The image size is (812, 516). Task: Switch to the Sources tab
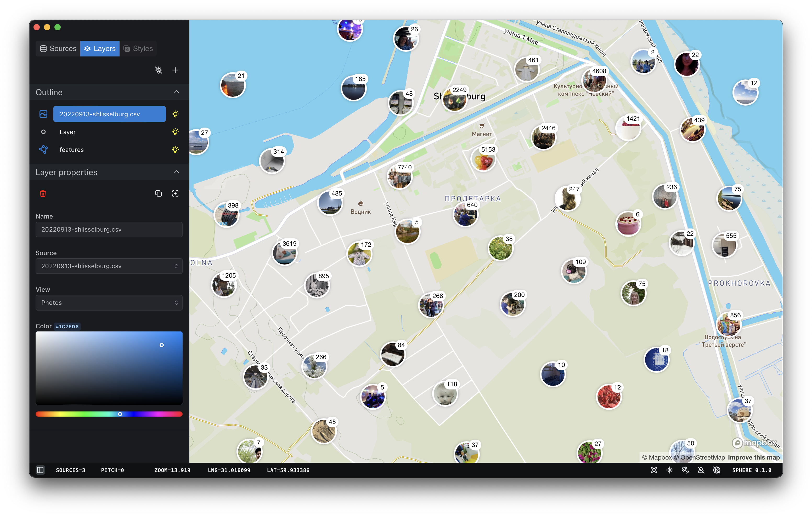[x=58, y=49]
